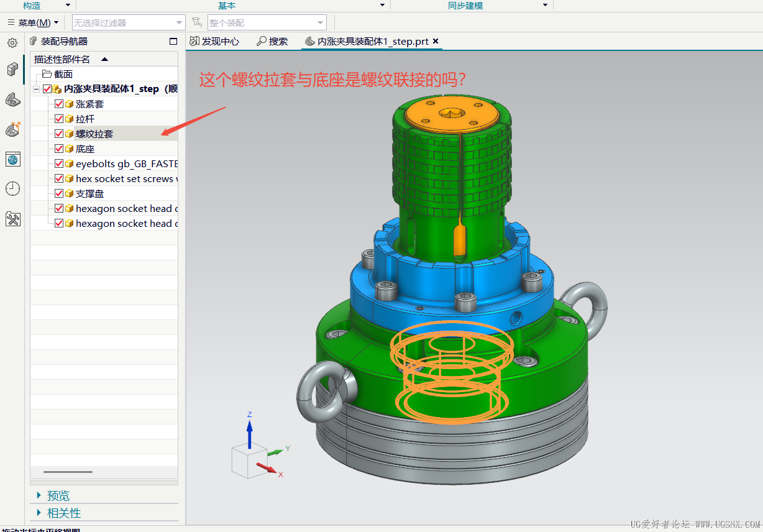This screenshot has width=763, height=532.
Task: Collapse the 内涨夹具装配体1_step tree node
Action: coord(37,89)
